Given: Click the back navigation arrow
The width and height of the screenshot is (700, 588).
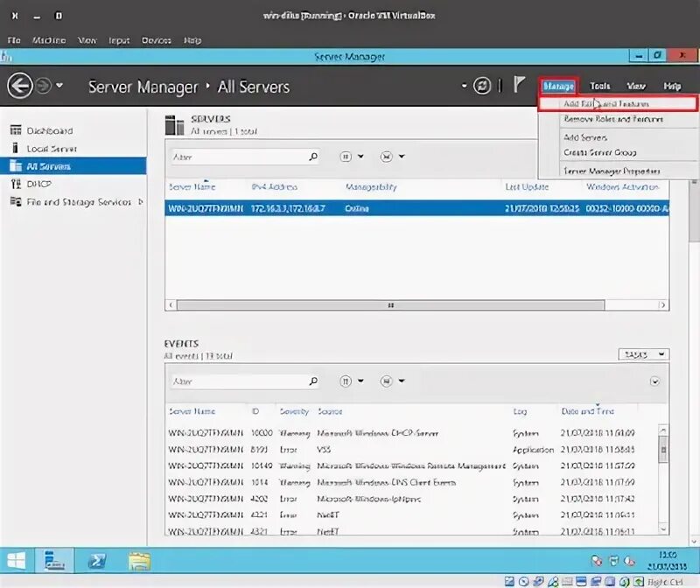Looking at the screenshot, I should 19,85.
